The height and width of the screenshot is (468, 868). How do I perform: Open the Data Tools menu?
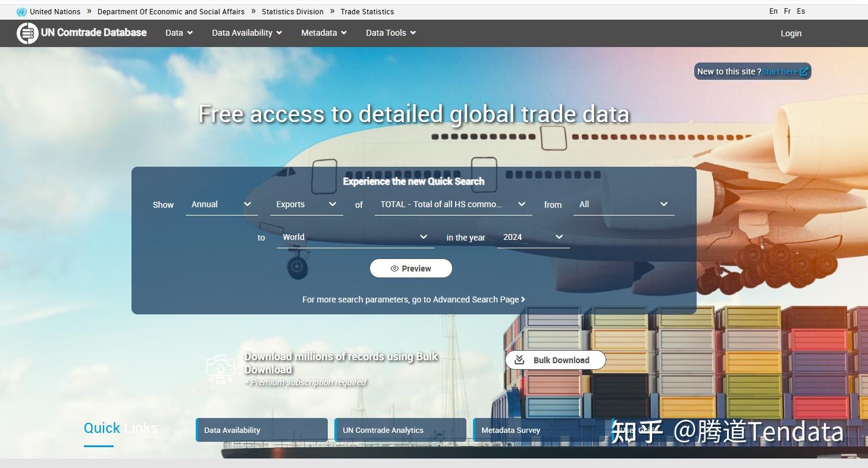(x=391, y=33)
